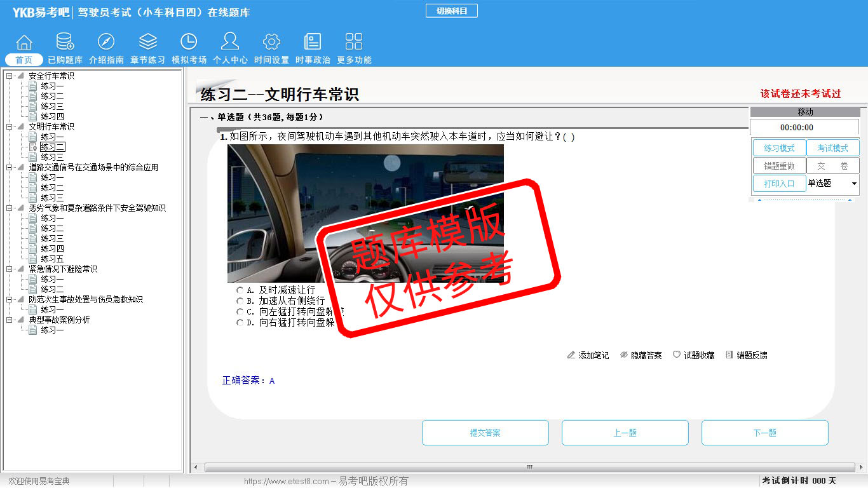Collapse the 恶劣气象和复杂道路条件下安全驾驶知识 node
Viewport: 868px width, 488px height.
10,208
